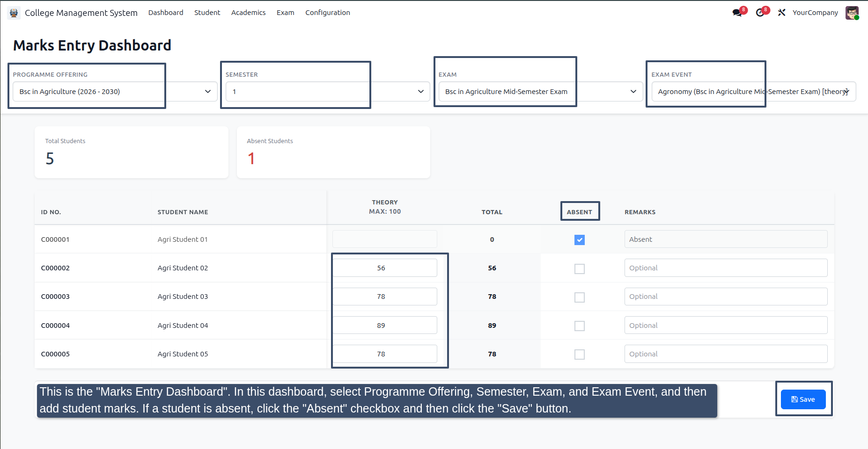Click the debug tools wrench icon
The width and height of the screenshot is (868, 449).
(781, 13)
